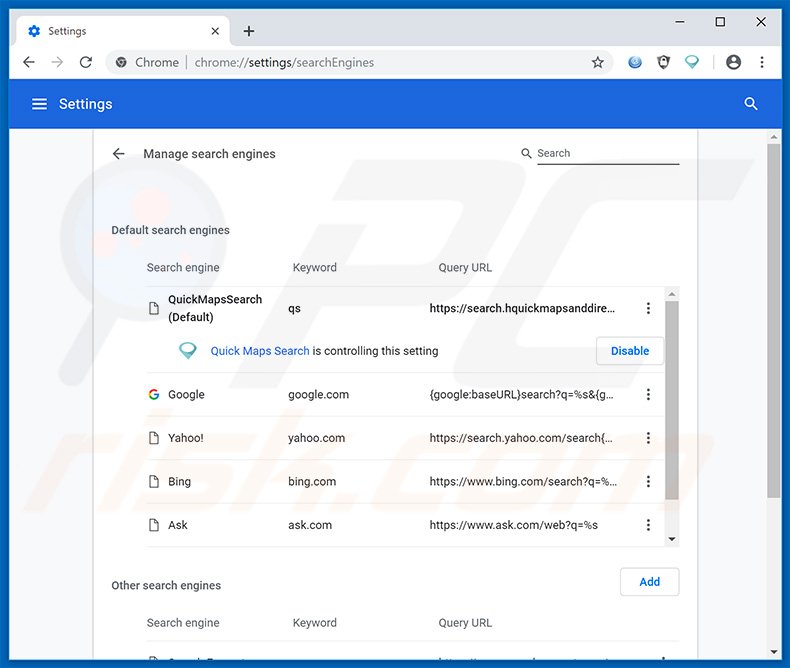Open the shield extension icon

tap(664, 62)
